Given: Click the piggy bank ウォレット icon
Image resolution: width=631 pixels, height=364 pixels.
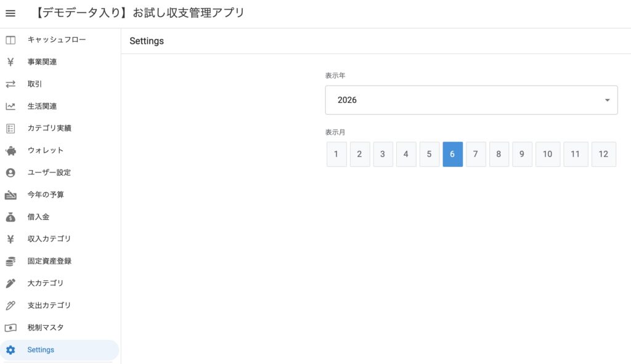Looking at the screenshot, I should [10, 151].
